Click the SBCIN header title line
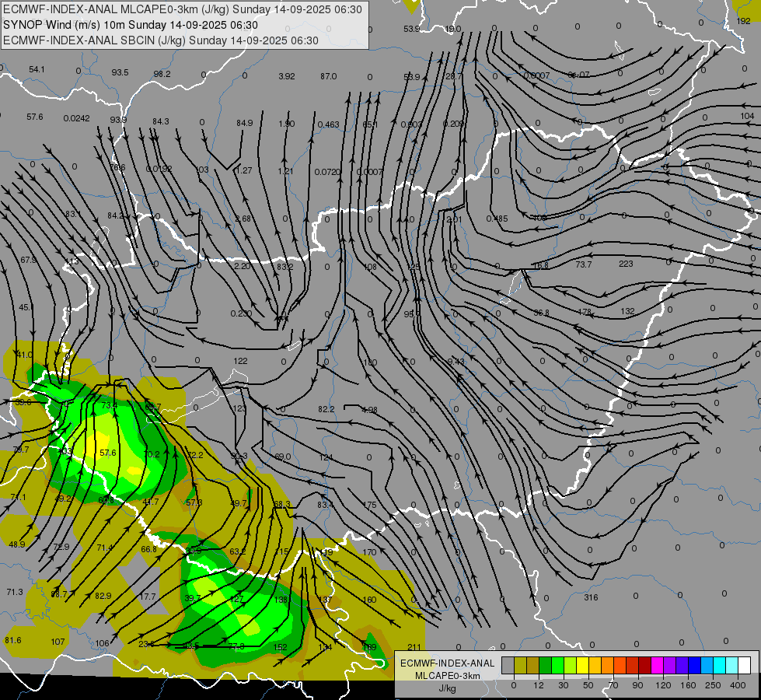Viewport: 761px width, 700px height. click(x=161, y=40)
